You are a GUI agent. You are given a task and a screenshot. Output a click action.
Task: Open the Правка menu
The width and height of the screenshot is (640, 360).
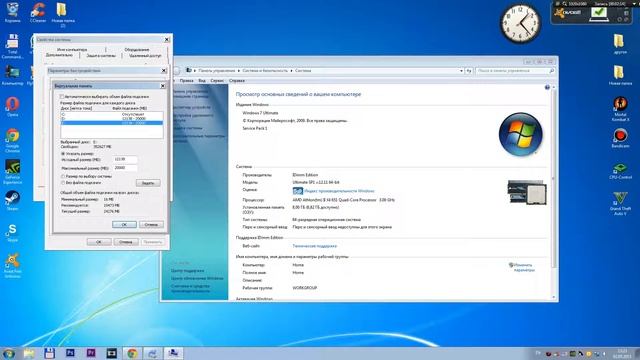tap(187, 81)
